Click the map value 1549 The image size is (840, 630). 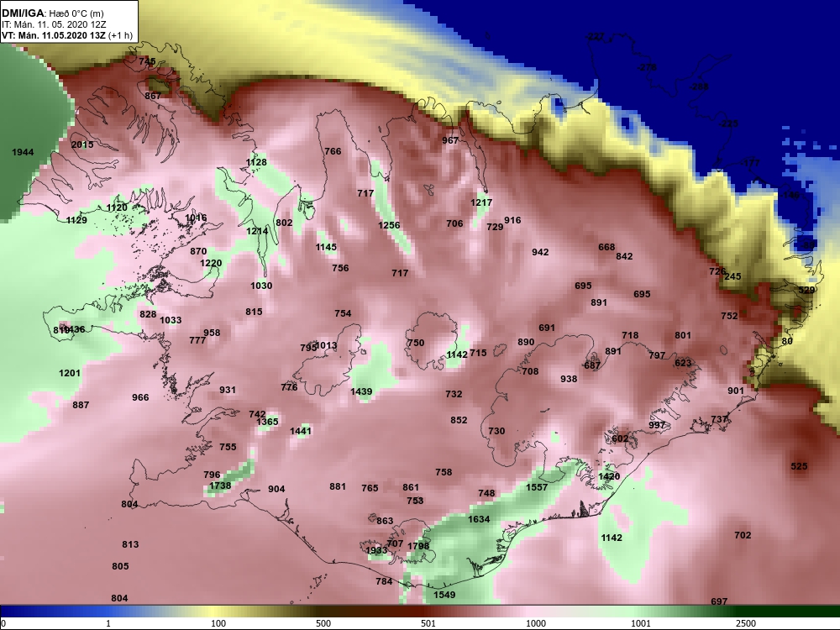click(x=444, y=595)
